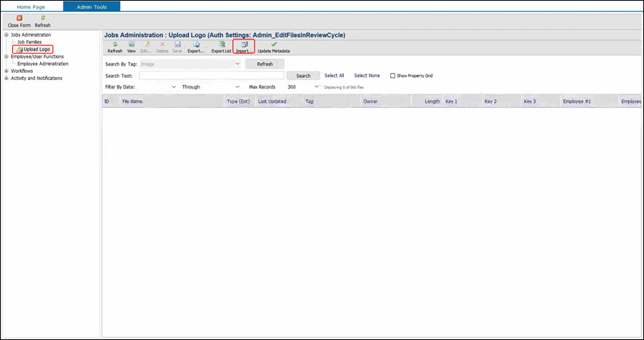Open the Filter By Date dropdown

pyautogui.click(x=174, y=87)
